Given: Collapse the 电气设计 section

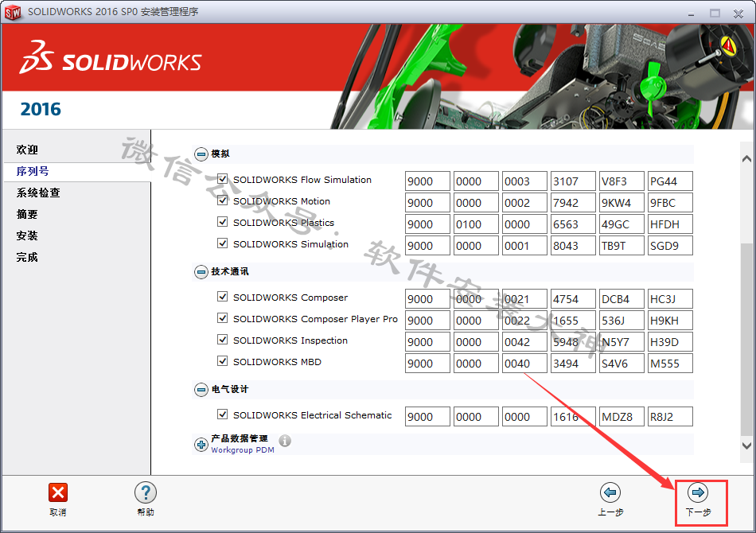Looking at the screenshot, I should pyautogui.click(x=201, y=389).
